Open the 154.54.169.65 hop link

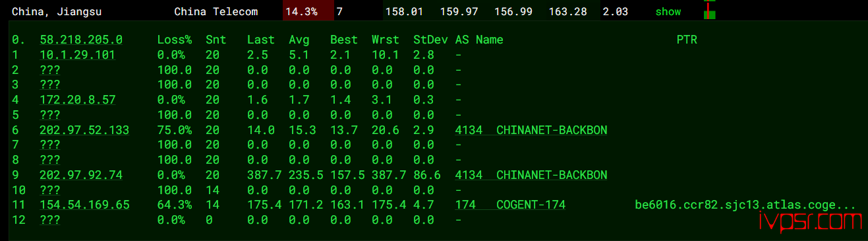click(84, 205)
